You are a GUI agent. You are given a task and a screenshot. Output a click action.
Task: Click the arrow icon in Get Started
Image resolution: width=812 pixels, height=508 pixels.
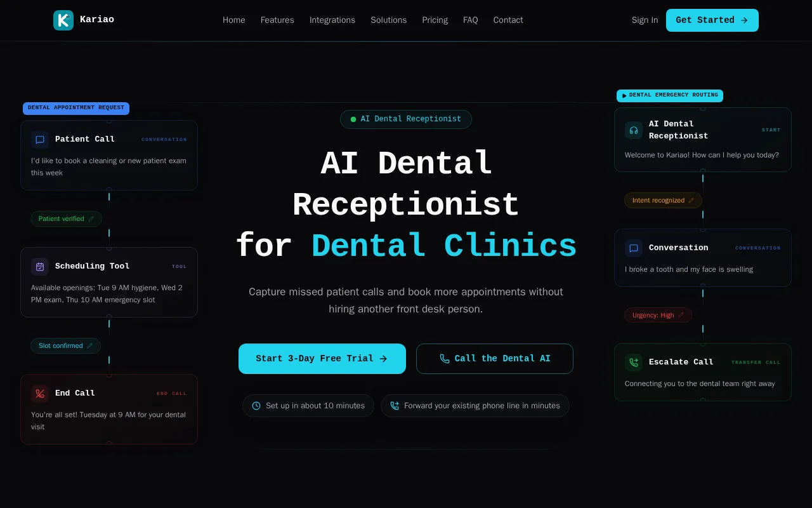(x=744, y=20)
